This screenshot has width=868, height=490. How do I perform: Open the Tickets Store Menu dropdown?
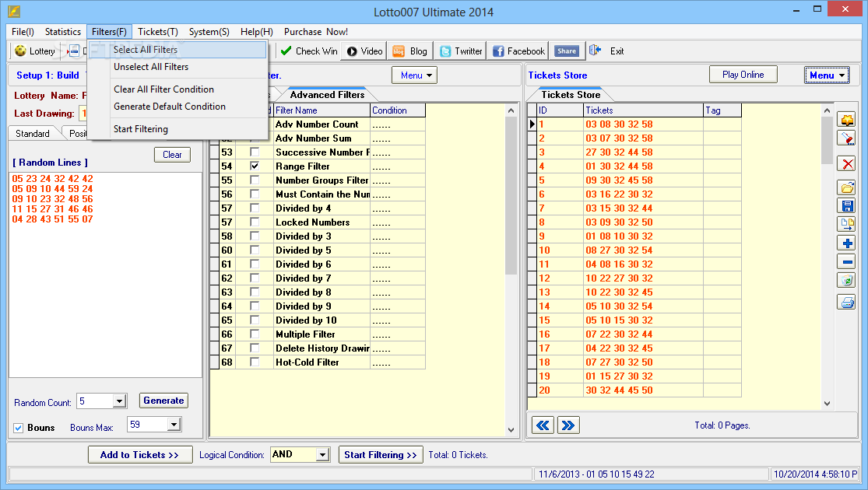tap(827, 75)
